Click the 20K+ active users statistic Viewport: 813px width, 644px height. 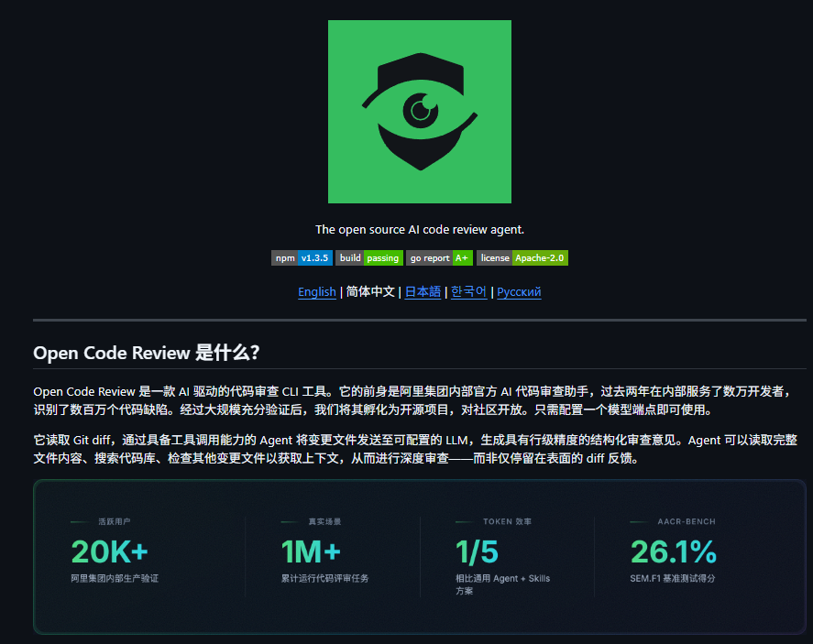[x=110, y=551]
